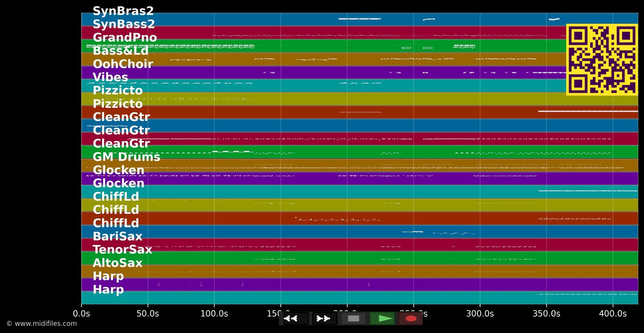Stop playback with the gray square button
644x333 pixels.
353,318
